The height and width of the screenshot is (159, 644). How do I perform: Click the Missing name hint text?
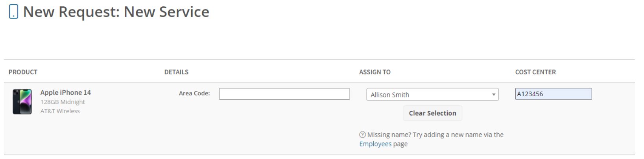435,135
